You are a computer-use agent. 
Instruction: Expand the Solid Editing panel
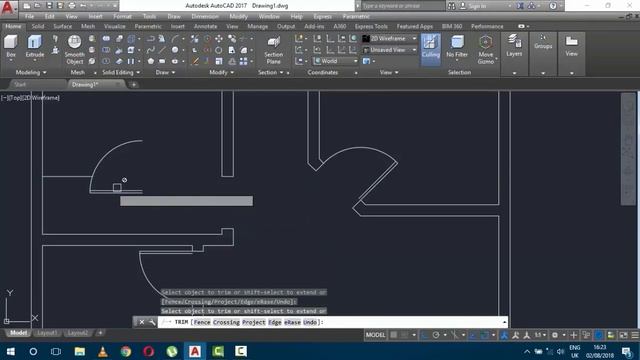(x=121, y=72)
